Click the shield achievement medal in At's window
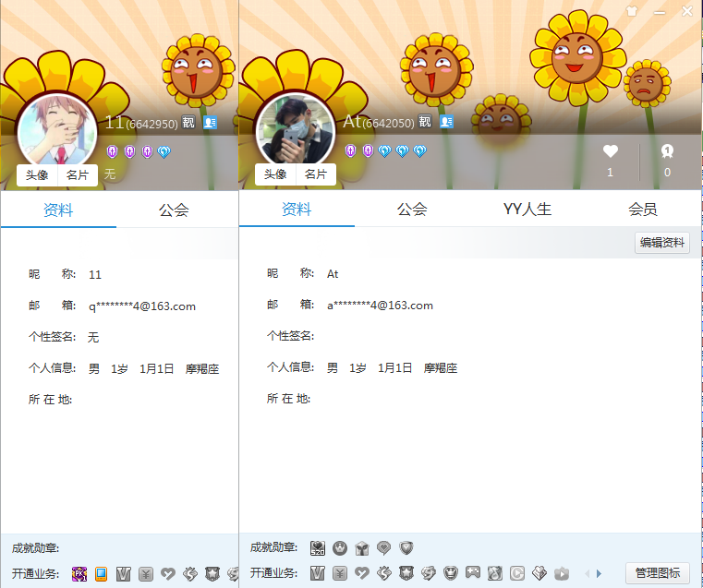The image size is (703, 588). click(x=406, y=547)
